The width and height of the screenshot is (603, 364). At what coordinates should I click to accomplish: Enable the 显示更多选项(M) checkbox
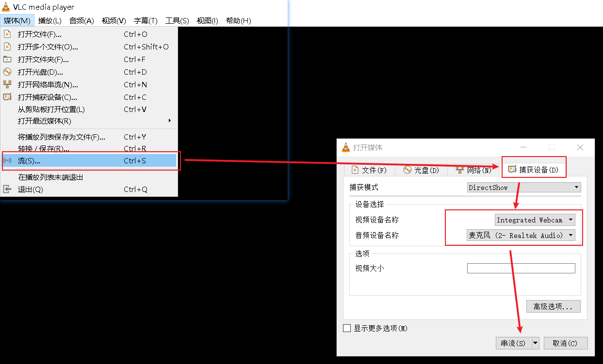347,328
